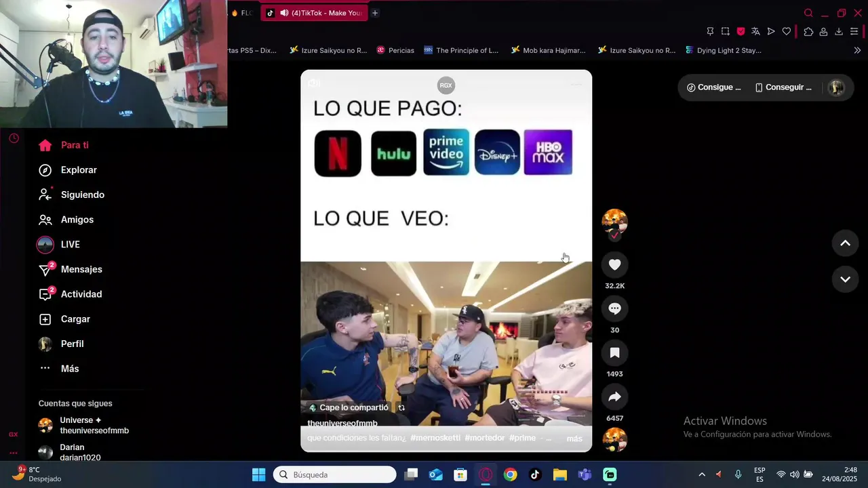868x488 pixels.
Task: Mute the TikTok tab via speaker icon
Action: pyautogui.click(x=284, y=13)
